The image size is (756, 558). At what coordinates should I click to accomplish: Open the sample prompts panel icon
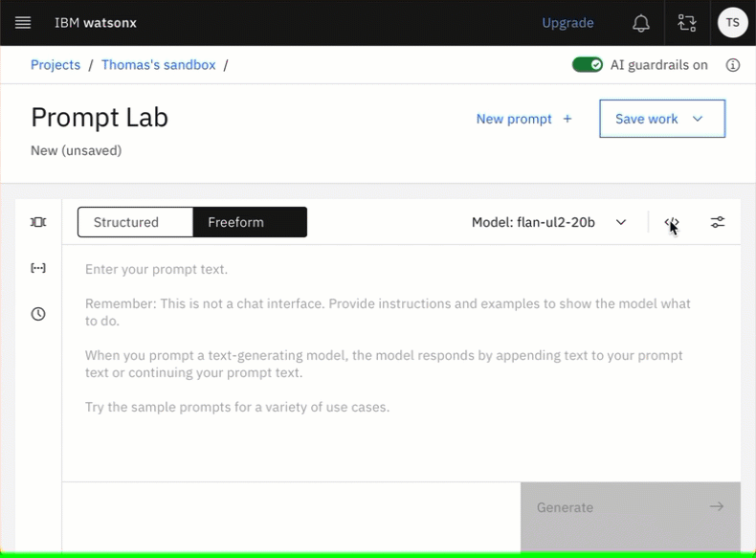38,222
